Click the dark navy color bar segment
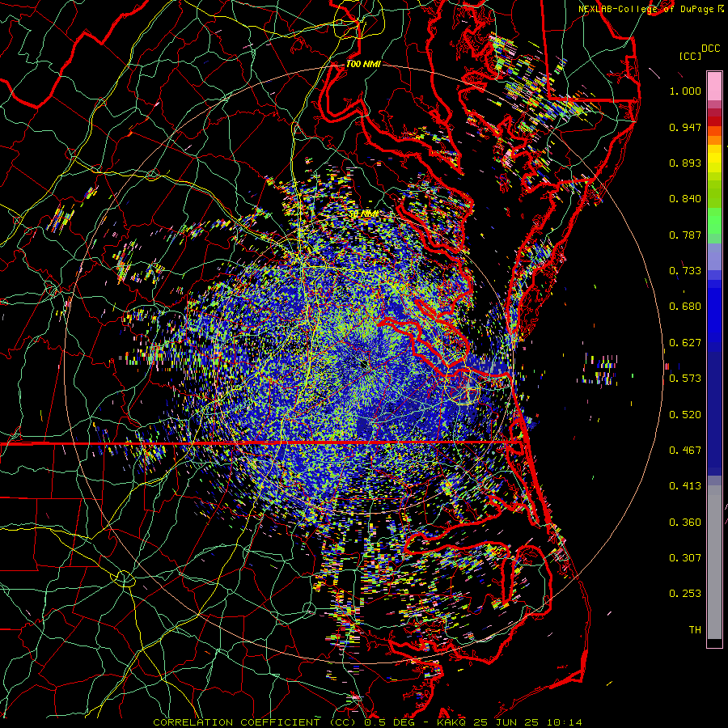 tap(714, 413)
